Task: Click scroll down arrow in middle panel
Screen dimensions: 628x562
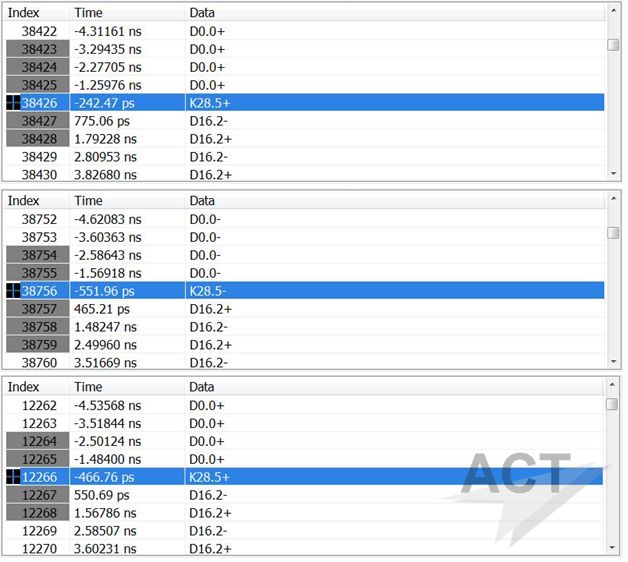Action: coord(613,362)
